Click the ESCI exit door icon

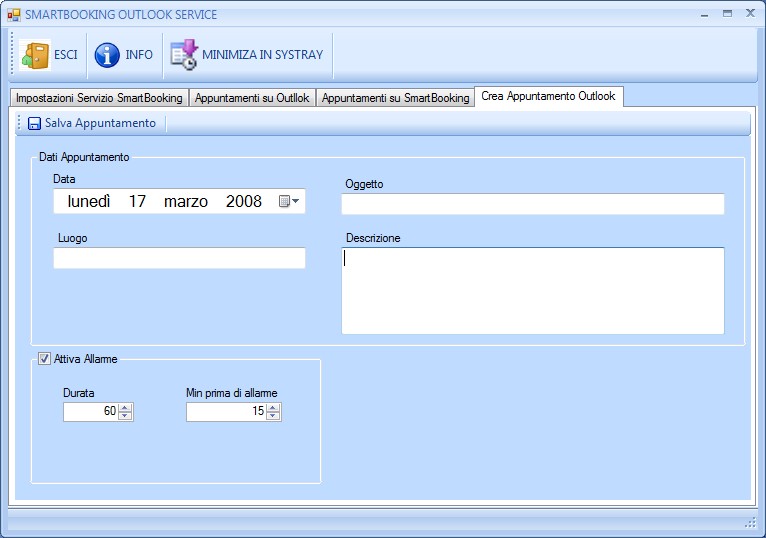pyautogui.click(x=35, y=55)
